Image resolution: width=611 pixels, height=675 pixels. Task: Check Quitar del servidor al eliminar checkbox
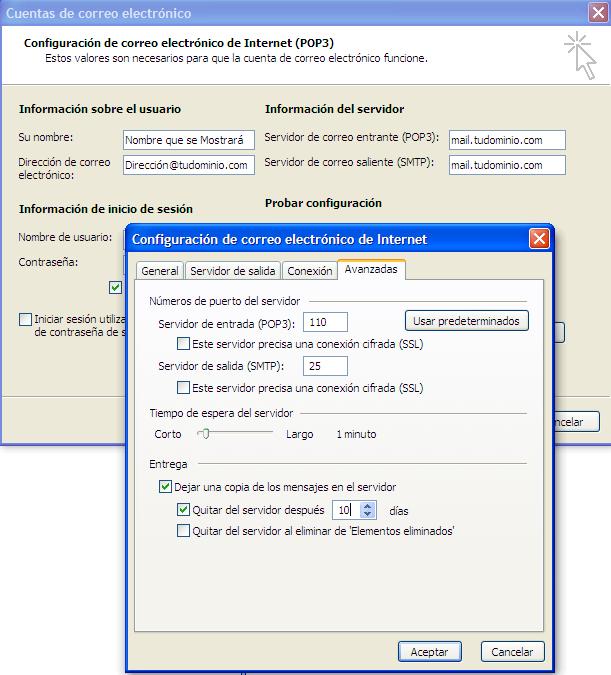pos(183,530)
